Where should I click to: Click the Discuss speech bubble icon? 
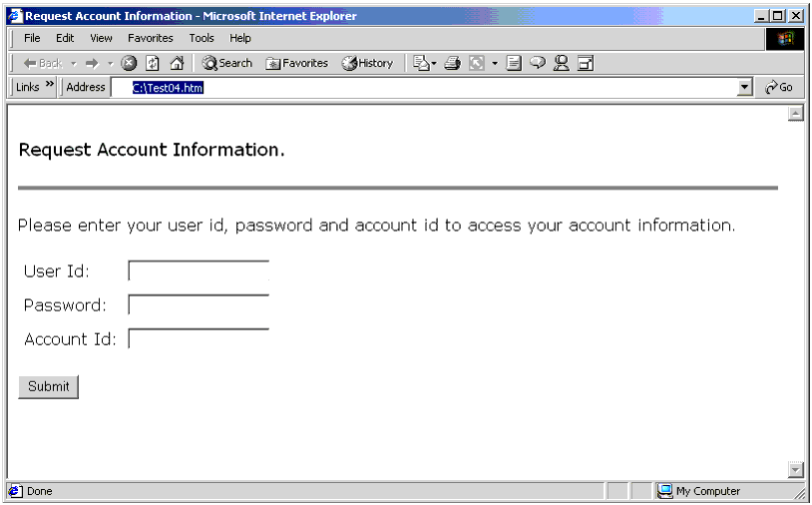538,63
